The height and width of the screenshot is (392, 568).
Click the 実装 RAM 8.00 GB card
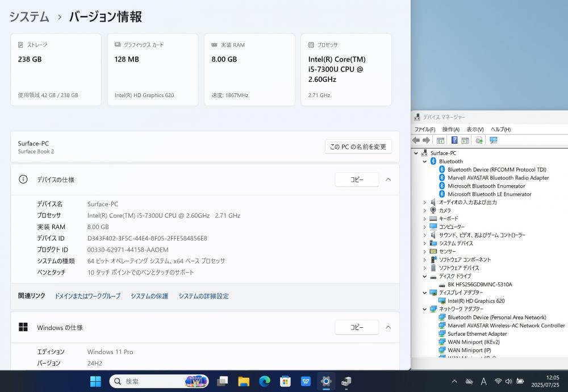249,70
